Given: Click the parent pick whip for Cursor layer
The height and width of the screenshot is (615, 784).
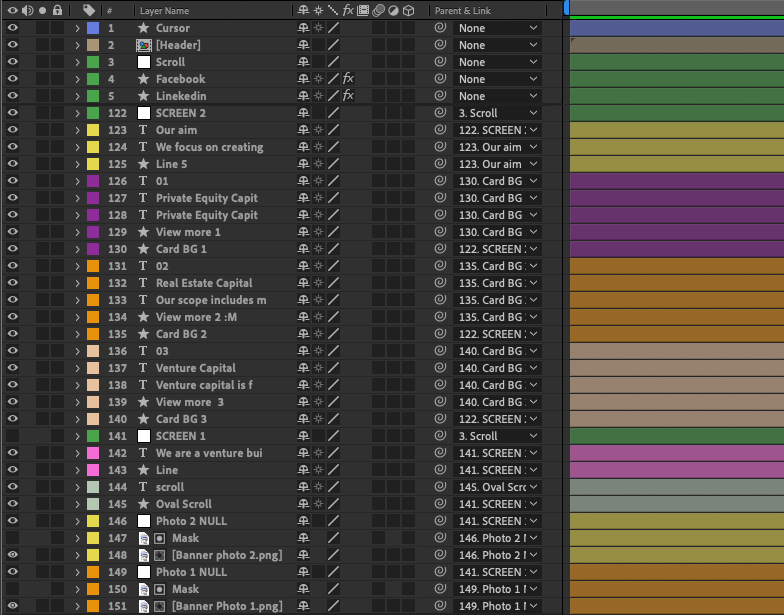Looking at the screenshot, I should pos(440,28).
